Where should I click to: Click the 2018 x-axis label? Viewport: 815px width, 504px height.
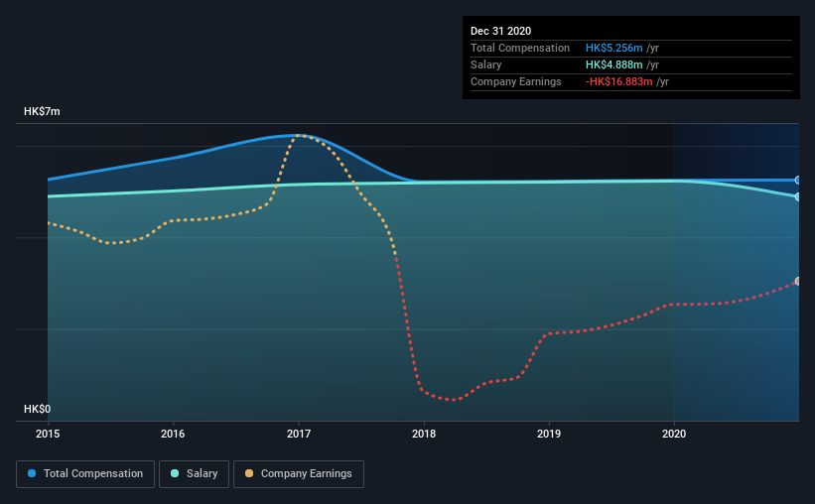[x=424, y=434]
